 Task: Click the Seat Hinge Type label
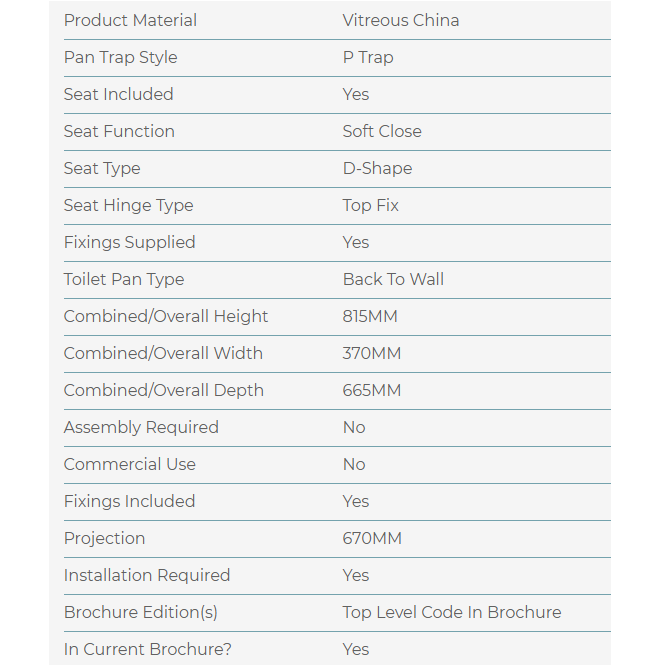pyautogui.click(x=128, y=205)
